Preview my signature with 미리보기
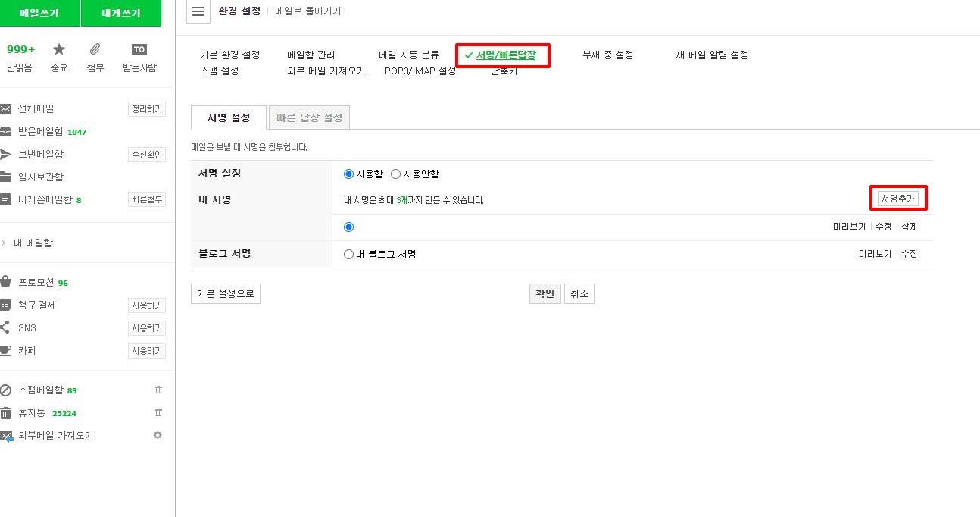 point(849,227)
